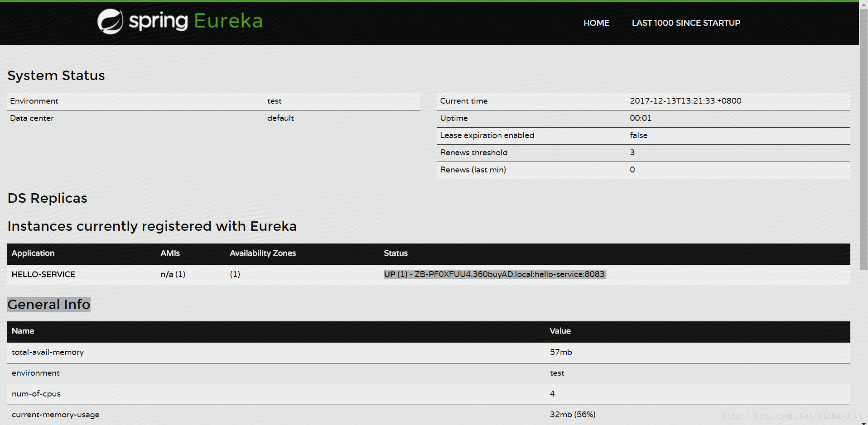
Task: Select the timestamp 2017-12-13T13:21:33 +0800
Action: coord(685,101)
